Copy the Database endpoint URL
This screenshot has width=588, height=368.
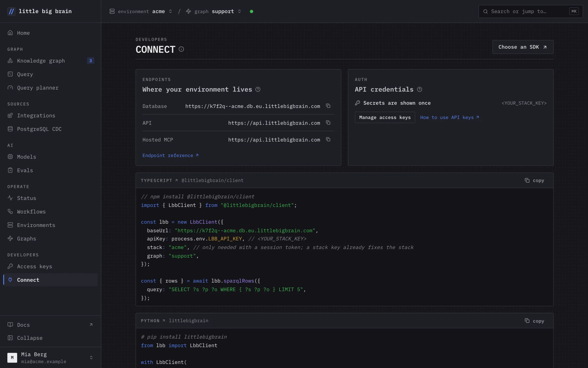pyautogui.click(x=328, y=106)
